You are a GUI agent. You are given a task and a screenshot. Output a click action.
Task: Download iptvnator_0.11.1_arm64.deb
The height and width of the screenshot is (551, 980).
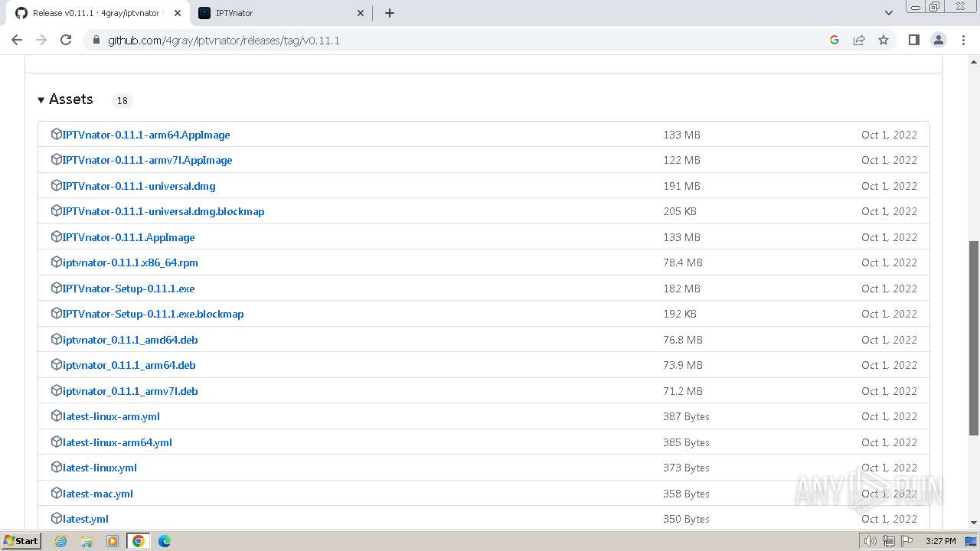pos(129,365)
